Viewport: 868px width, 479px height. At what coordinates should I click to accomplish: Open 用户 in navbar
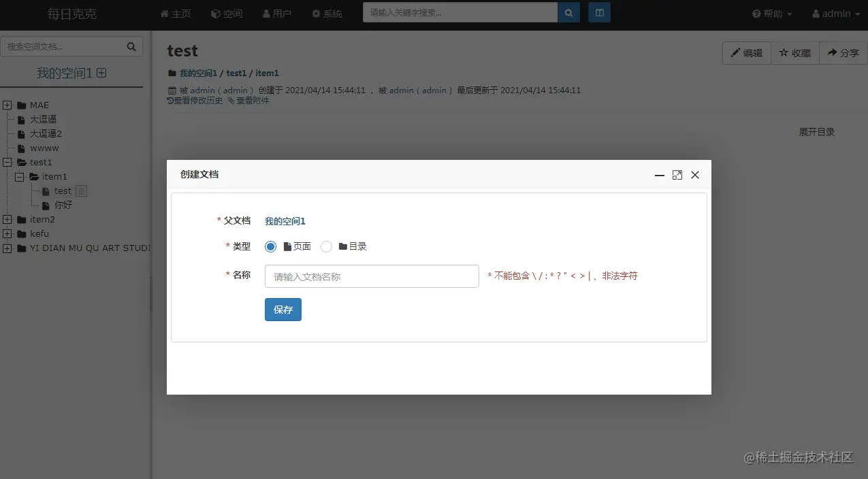[277, 14]
